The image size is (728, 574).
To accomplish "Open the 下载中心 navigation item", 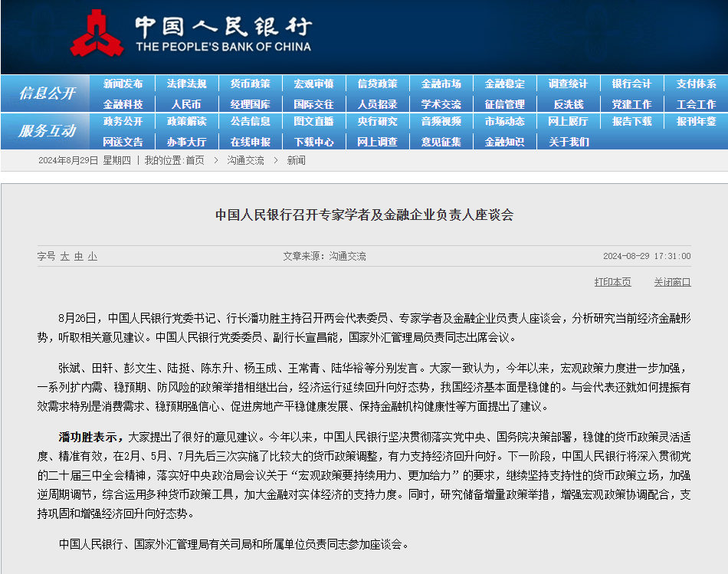I will (315, 140).
